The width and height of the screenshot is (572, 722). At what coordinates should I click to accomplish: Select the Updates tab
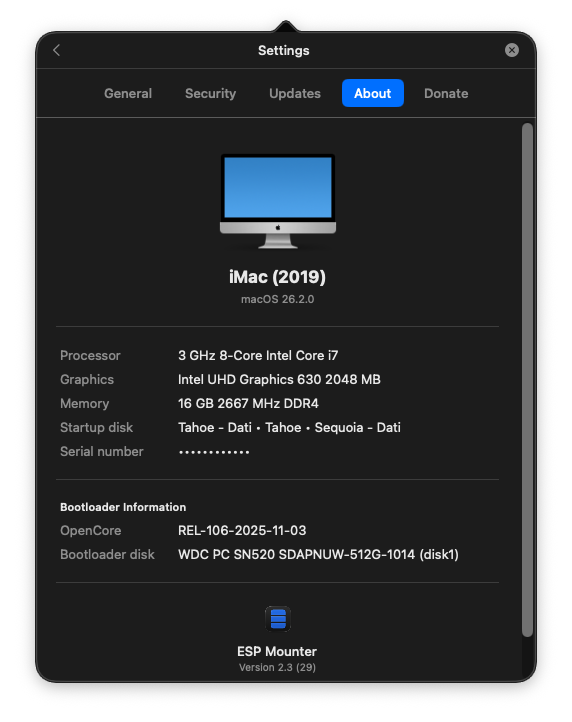click(x=295, y=93)
